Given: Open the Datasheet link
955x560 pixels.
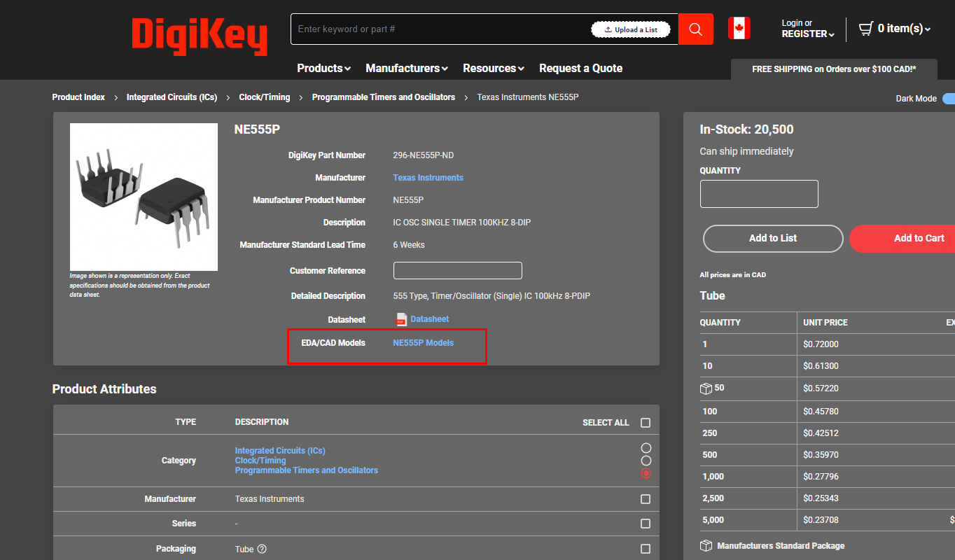Looking at the screenshot, I should click(x=430, y=319).
